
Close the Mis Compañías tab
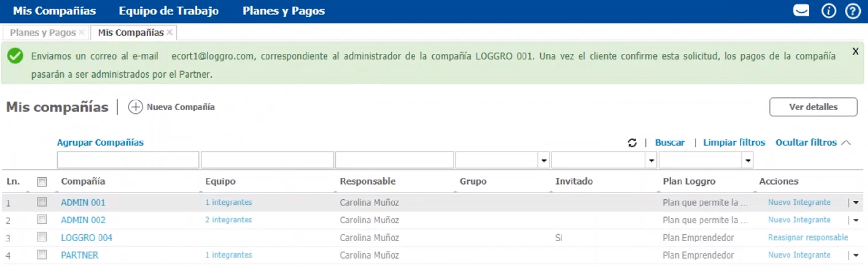tap(169, 32)
